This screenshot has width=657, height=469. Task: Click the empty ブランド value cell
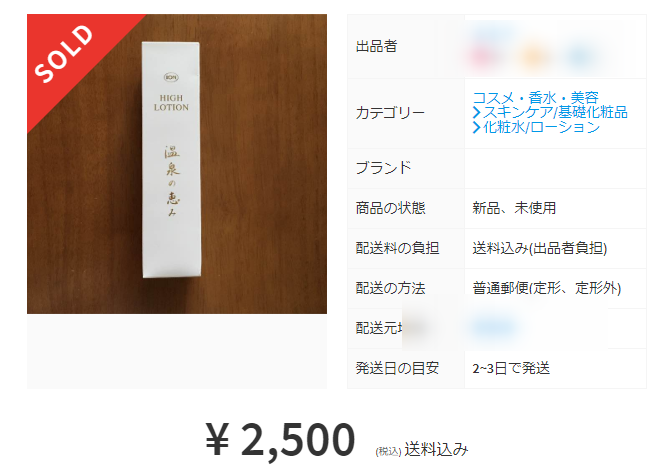point(555,168)
